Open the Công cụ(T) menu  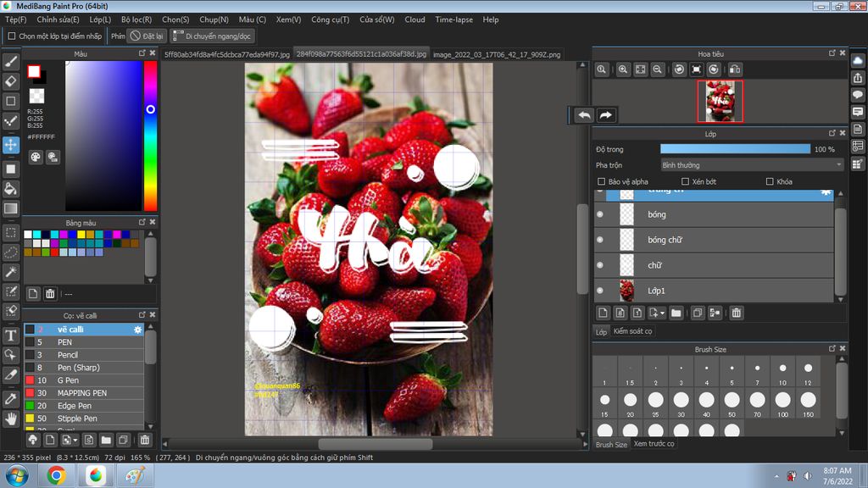331,19
